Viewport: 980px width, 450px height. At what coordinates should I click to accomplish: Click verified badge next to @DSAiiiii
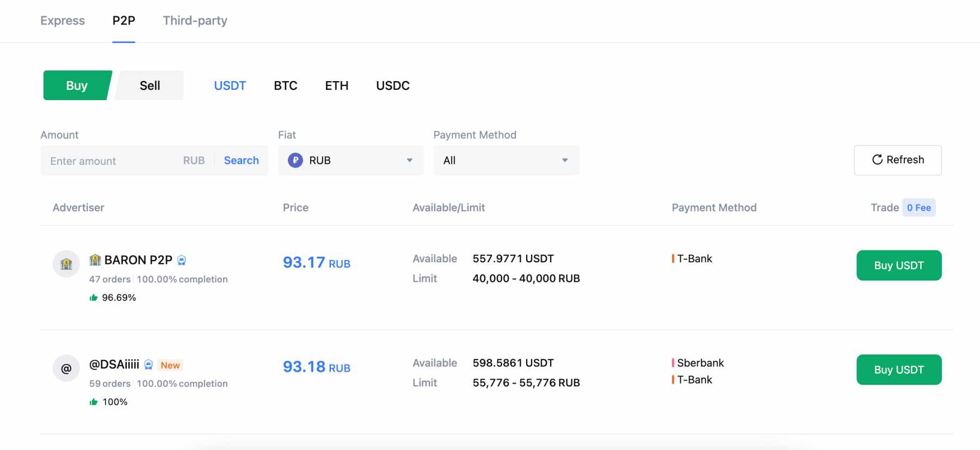click(x=149, y=365)
